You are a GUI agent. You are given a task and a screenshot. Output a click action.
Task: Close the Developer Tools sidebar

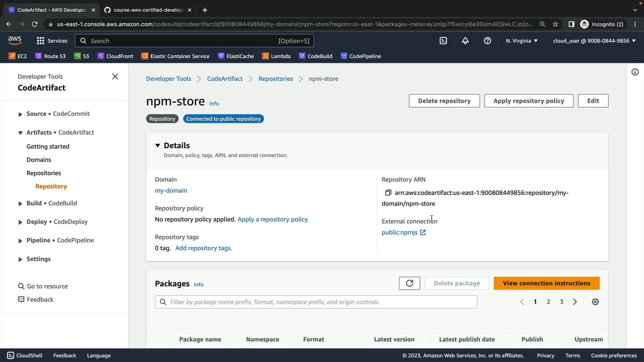coord(115,76)
